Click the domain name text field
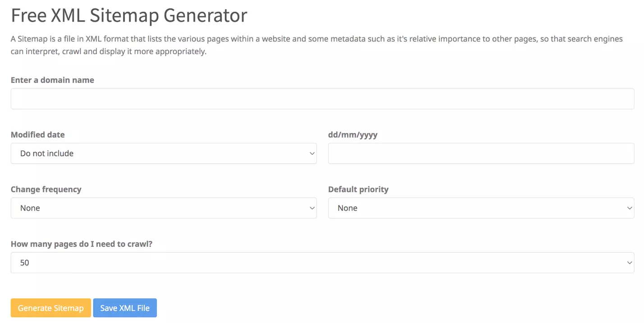 pos(322,99)
